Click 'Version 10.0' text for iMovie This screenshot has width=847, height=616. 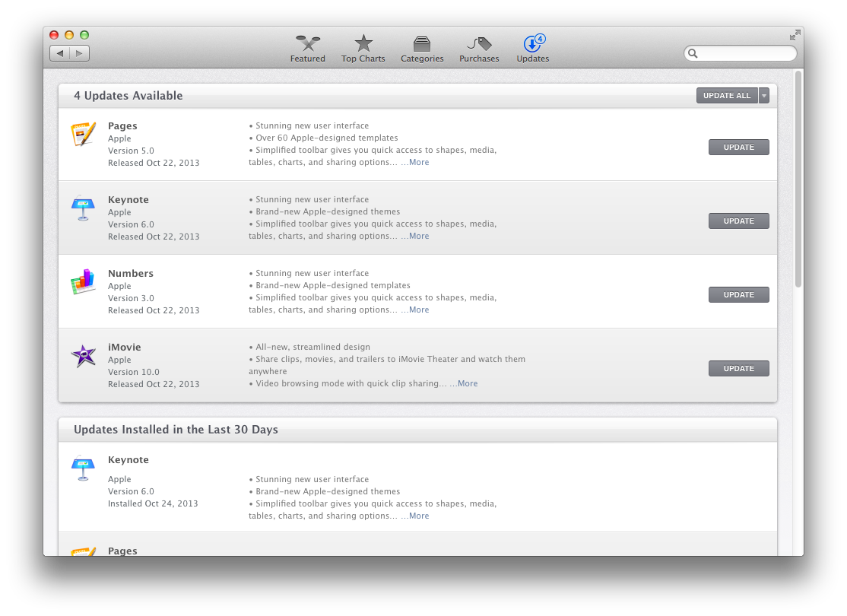pyautogui.click(x=133, y=373)
